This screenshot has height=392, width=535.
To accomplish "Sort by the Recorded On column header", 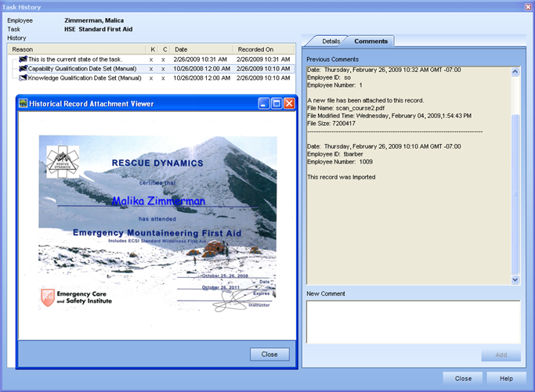I will coord(264,49).
